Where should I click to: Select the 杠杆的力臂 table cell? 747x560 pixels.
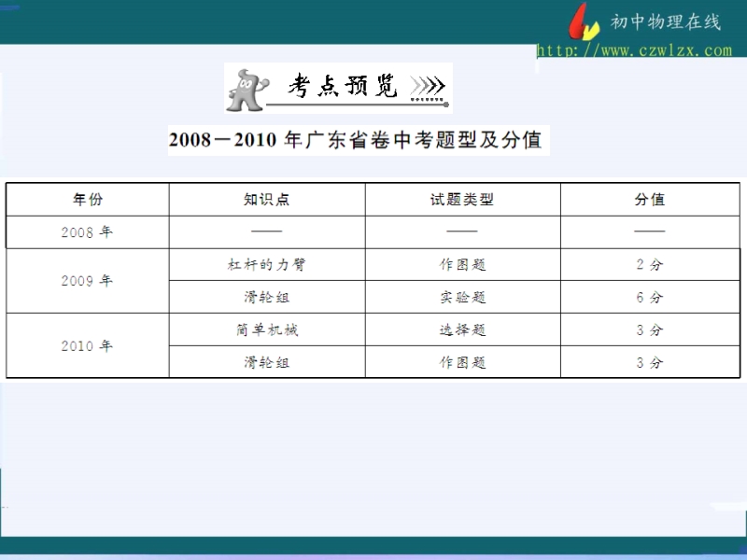(x=266, y=265)
